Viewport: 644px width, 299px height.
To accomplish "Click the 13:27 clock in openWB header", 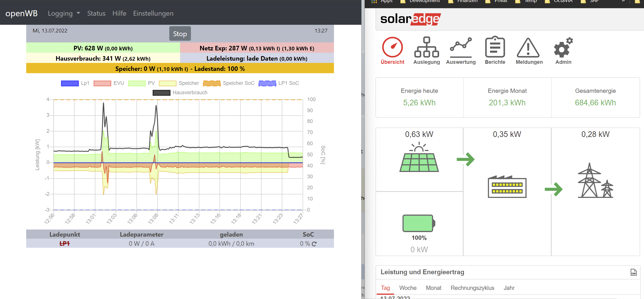I will point(321,31).
